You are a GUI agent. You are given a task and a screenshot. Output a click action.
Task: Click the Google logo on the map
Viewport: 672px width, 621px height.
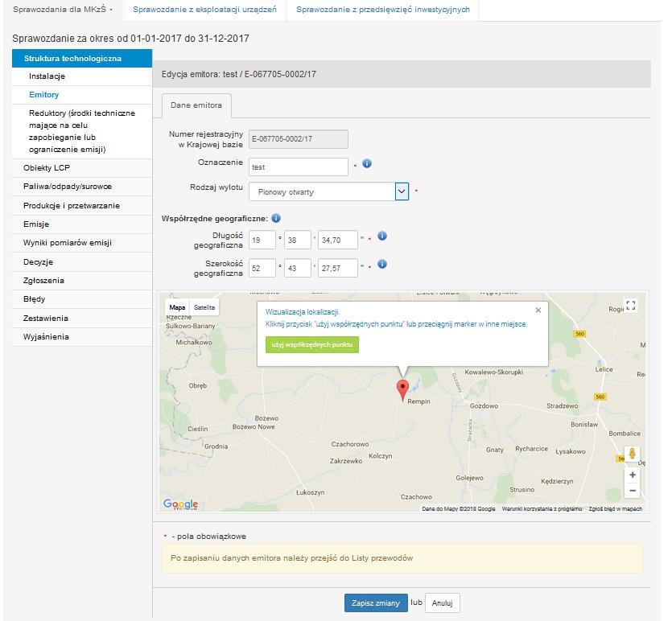(x=180, y=504)
